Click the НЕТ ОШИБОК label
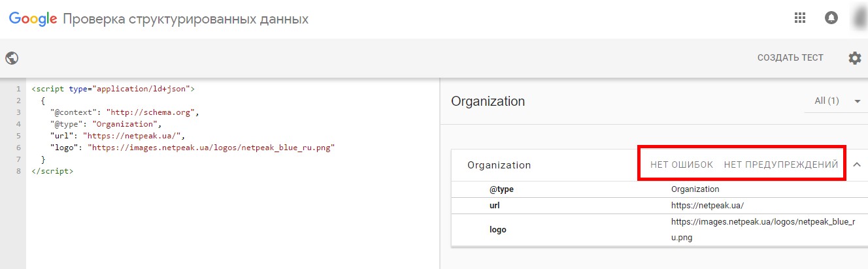 (x=682, y=165)
